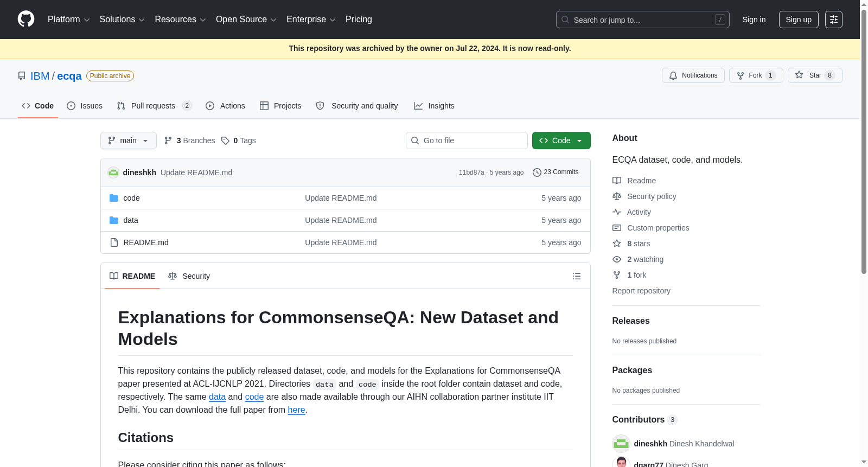
Task: Click the code folder icon
Action: coord(114,198)
